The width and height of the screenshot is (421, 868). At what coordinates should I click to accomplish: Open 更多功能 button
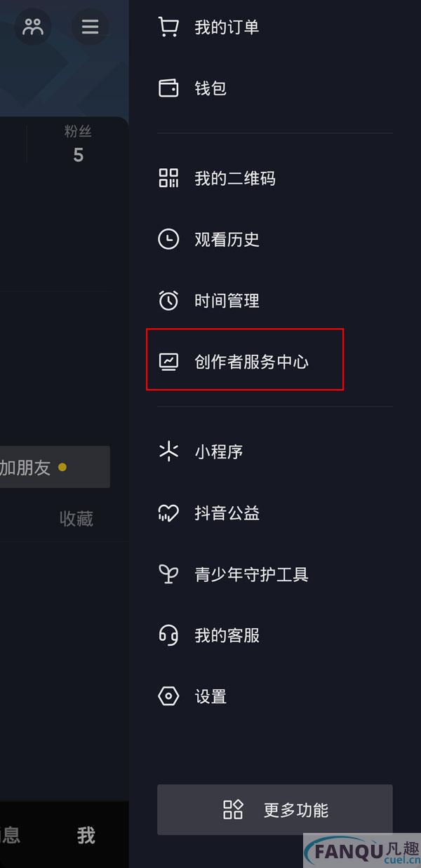pyautogui.click(x=275, y=810)
